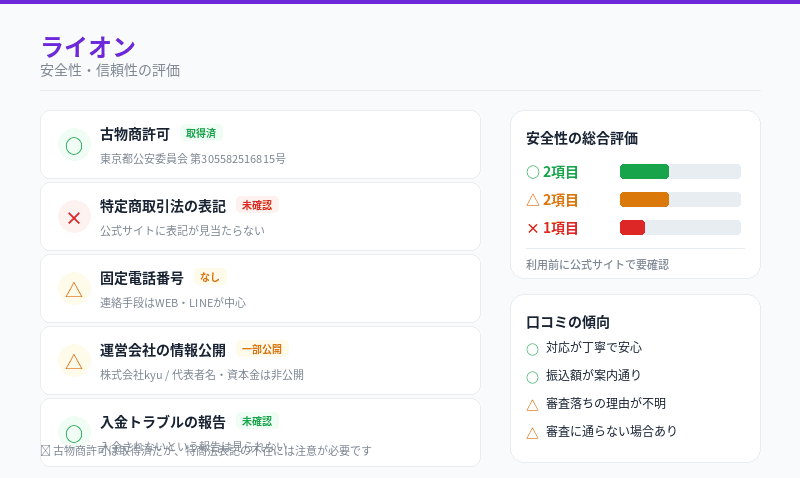Screen dimensions: 800x478
Task: Click the ライオン page title
Action: click(88, 47)
